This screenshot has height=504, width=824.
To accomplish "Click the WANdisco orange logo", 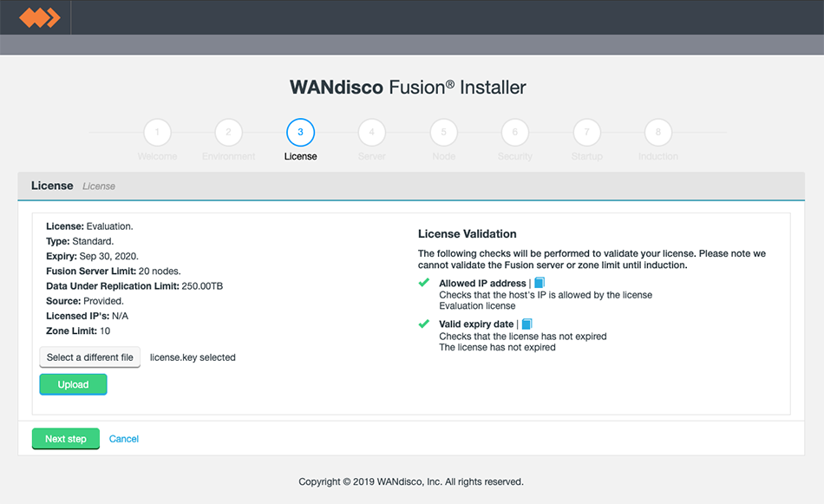I will (39, 17).
